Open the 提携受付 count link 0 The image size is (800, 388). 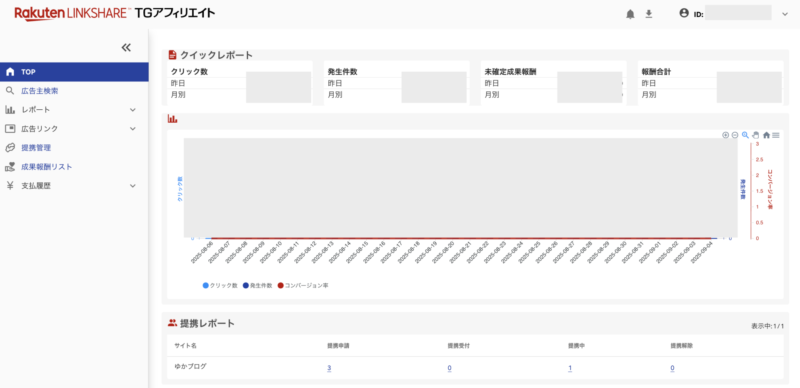tap(449, 368)
